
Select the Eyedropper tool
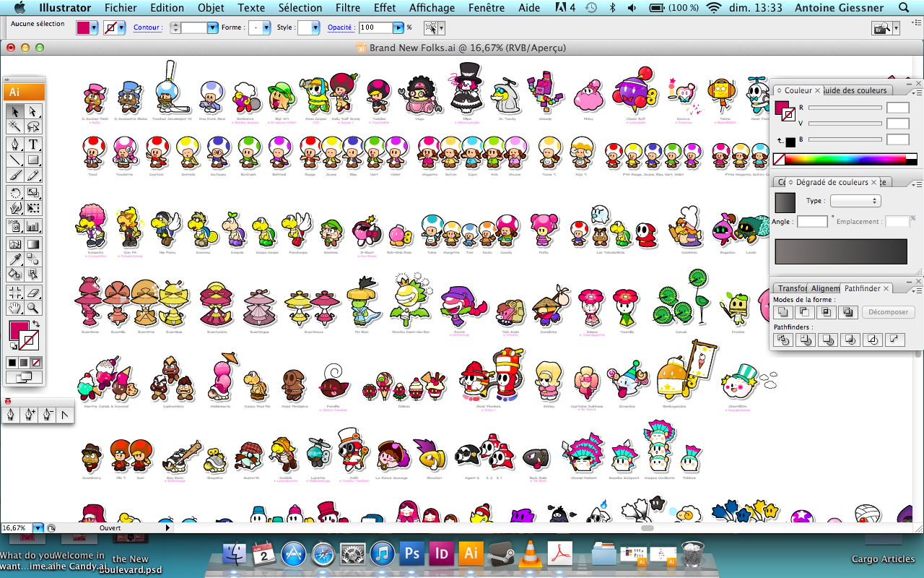(14, 259)
